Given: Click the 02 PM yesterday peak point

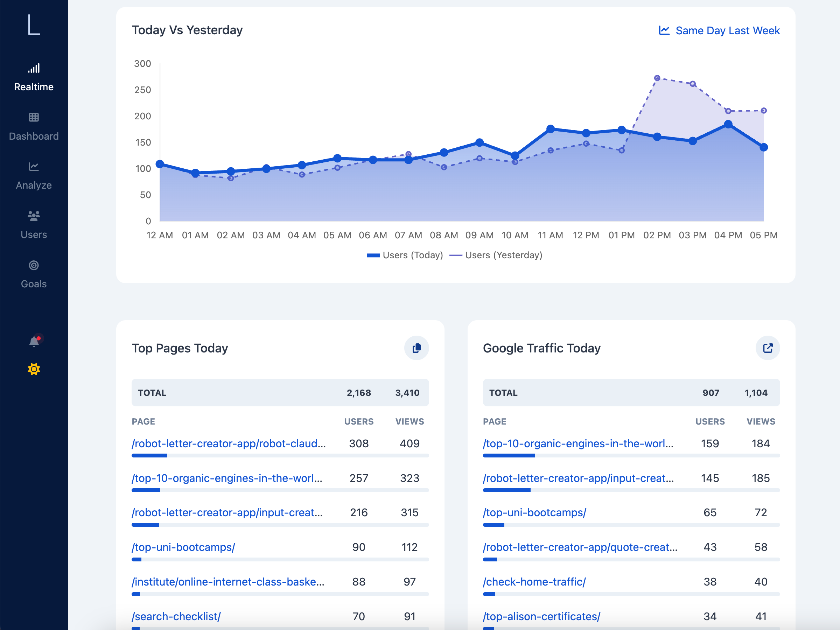Looking at the screenshot, I should click(657, 78).
